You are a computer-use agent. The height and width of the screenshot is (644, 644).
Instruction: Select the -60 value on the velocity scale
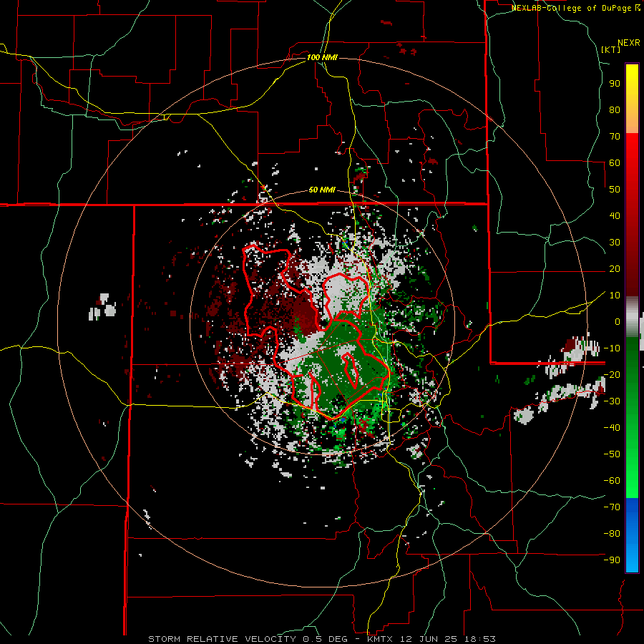click(x=612, y=481)
